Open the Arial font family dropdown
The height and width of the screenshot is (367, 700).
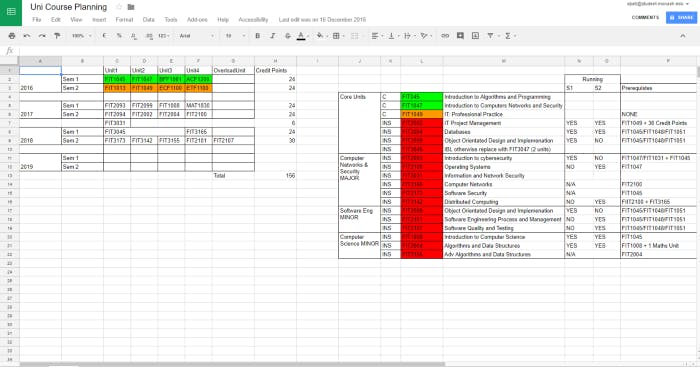click(196, 36)
